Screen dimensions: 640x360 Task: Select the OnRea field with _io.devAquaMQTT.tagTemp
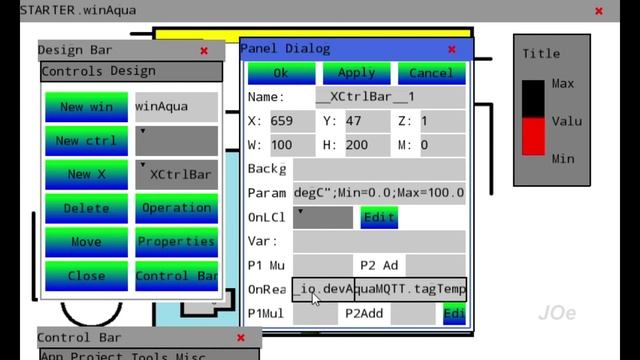379,289
